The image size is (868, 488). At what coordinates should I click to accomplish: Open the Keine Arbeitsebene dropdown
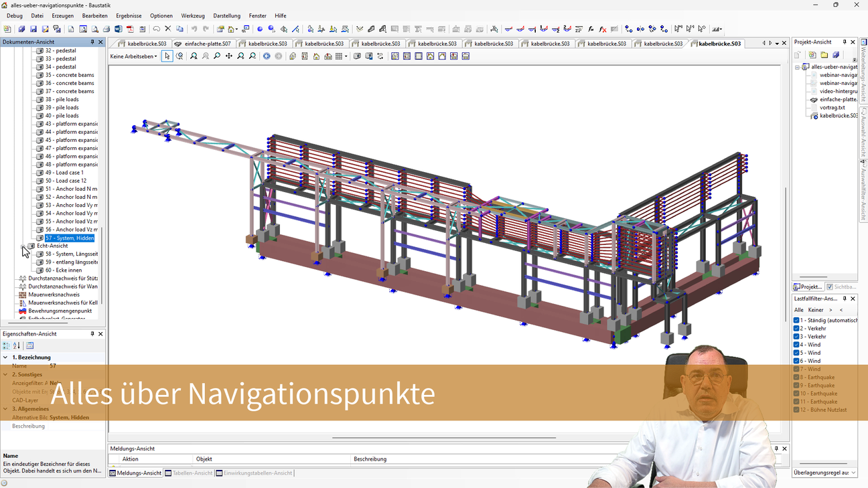click(134, 56)
